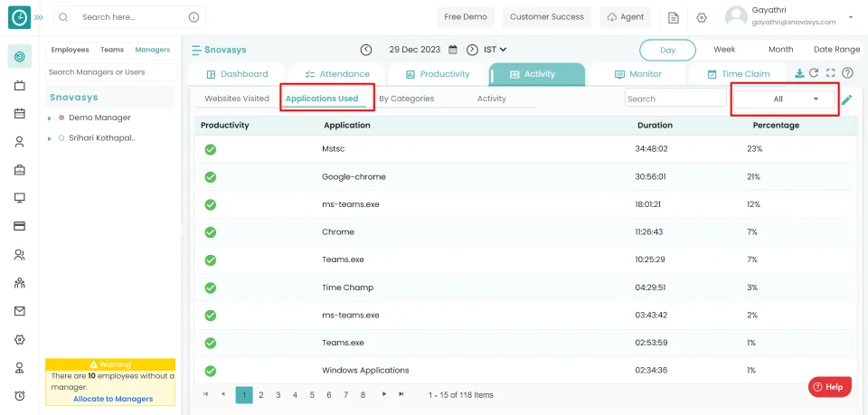Open the TV icon in left sidebar

click(19, 85)
